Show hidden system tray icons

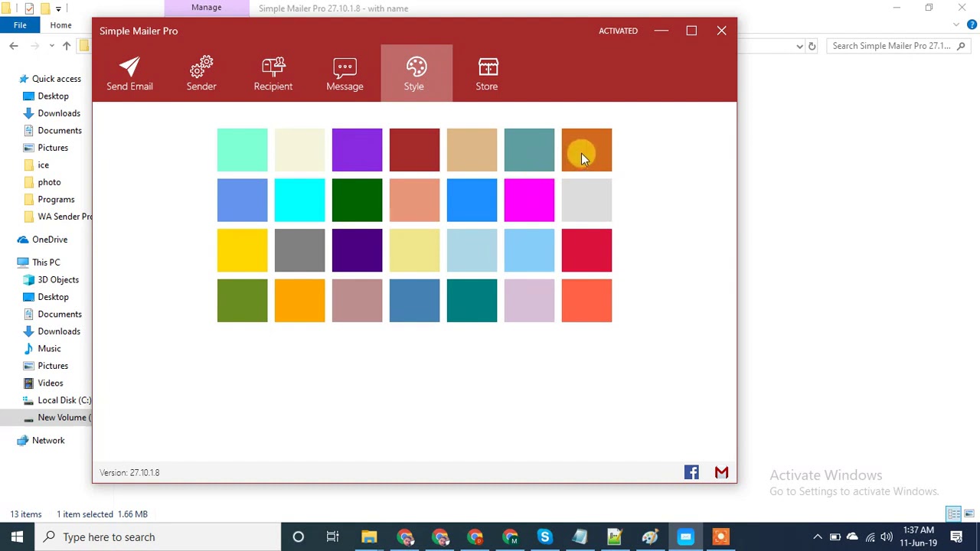pos(817,536)
